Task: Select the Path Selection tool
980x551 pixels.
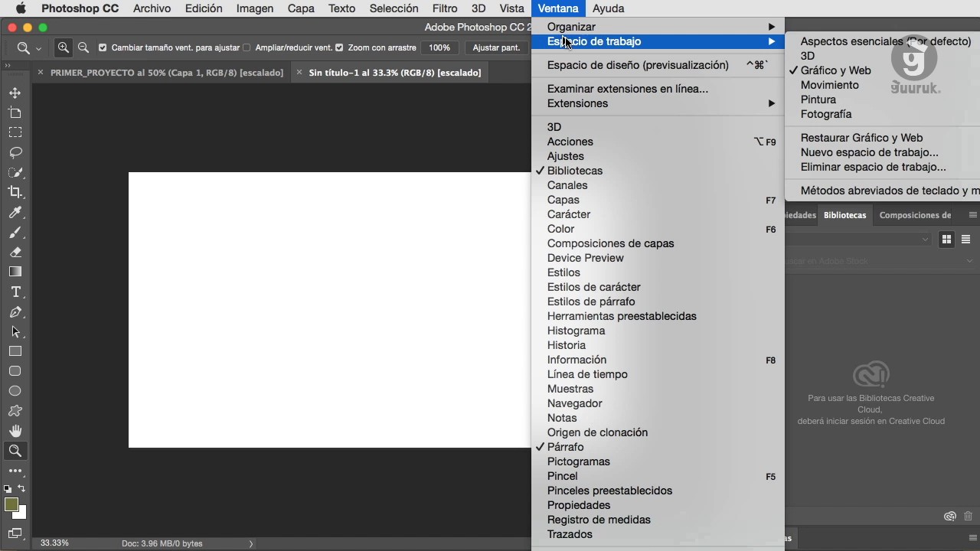Action: 15,331
